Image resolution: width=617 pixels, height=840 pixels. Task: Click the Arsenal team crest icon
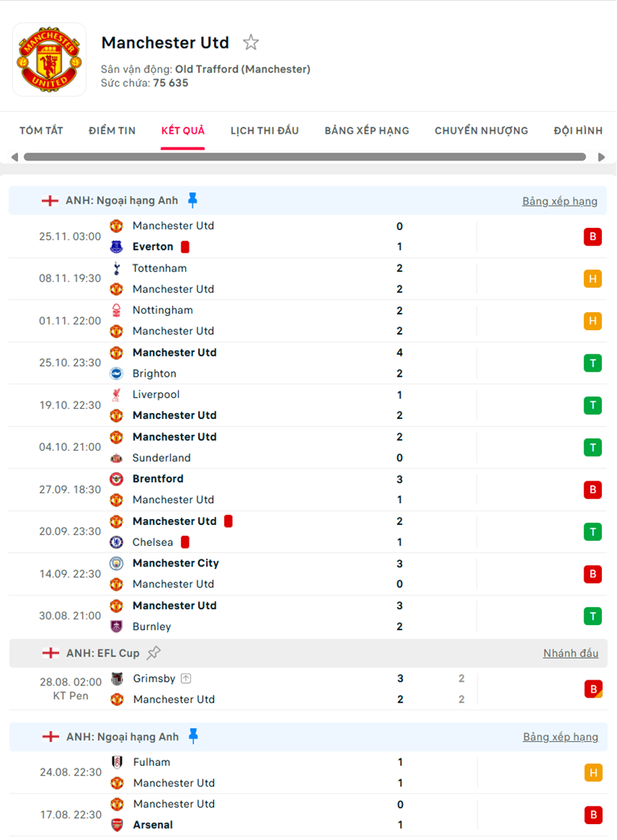point(117,825)
